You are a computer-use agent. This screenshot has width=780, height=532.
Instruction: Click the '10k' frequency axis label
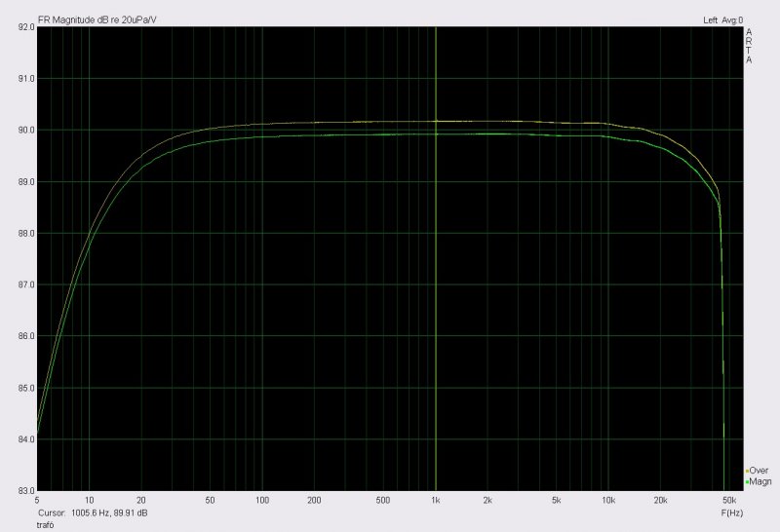(608, 500)
